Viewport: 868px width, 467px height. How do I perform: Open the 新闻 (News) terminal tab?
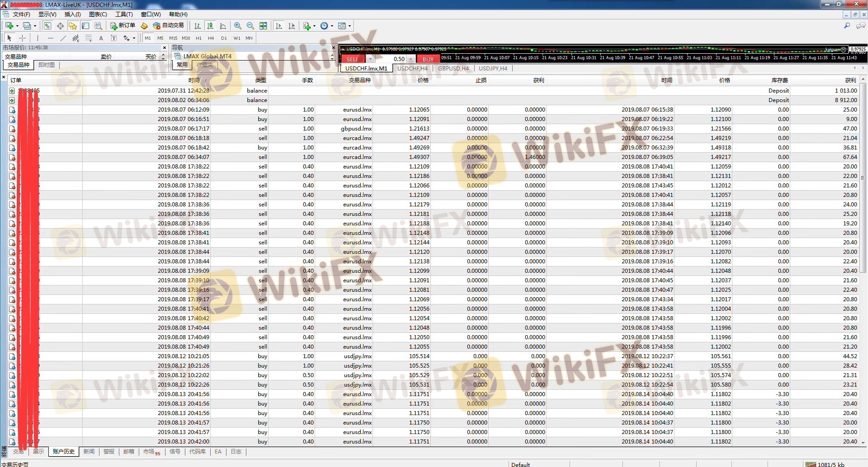coord(89,452)
